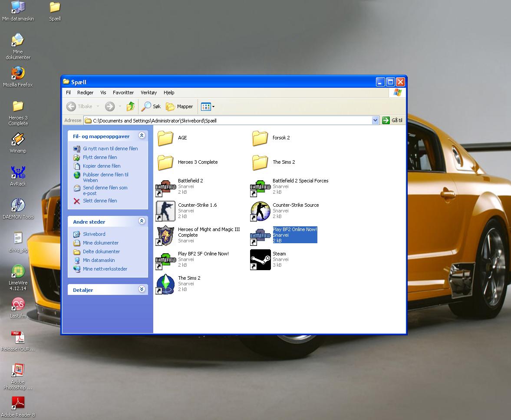Open the Verktøy menu

[x=148, y=93]
